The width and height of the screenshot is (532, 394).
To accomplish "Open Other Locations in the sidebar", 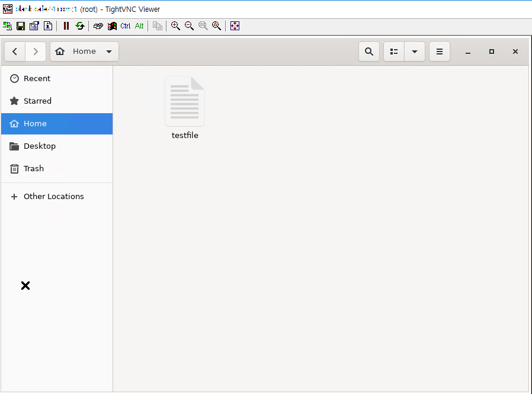I will tap(53, 197).
